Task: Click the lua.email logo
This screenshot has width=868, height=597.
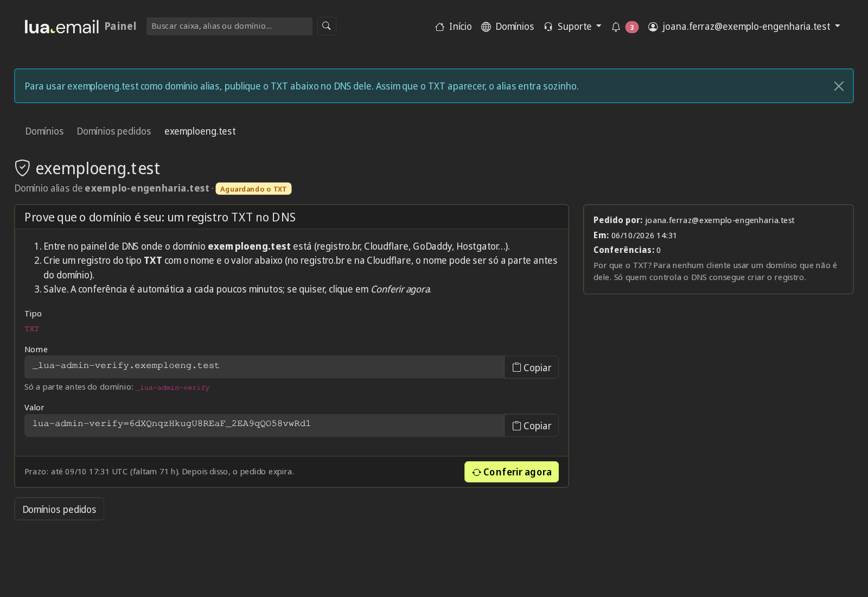Action: pos(62,27)
